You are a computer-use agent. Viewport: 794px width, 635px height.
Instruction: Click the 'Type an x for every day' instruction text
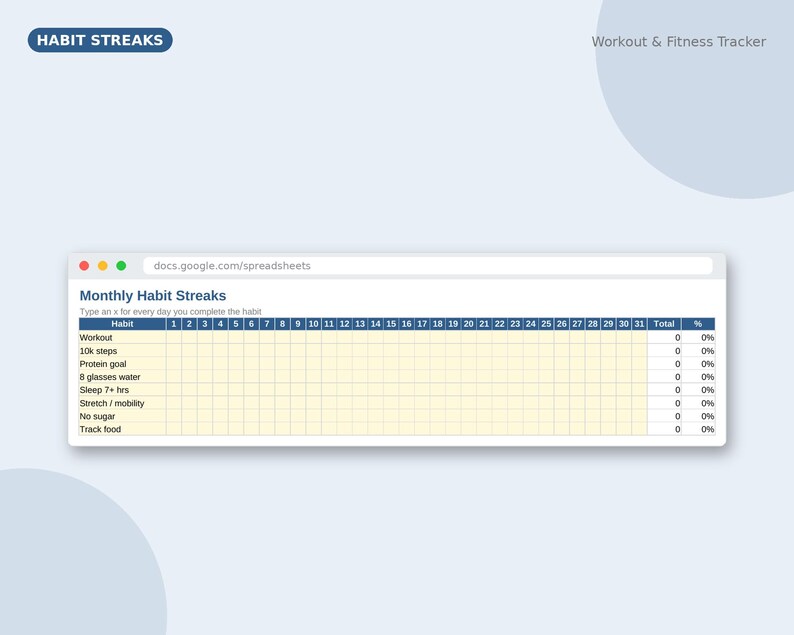(171, 311)
